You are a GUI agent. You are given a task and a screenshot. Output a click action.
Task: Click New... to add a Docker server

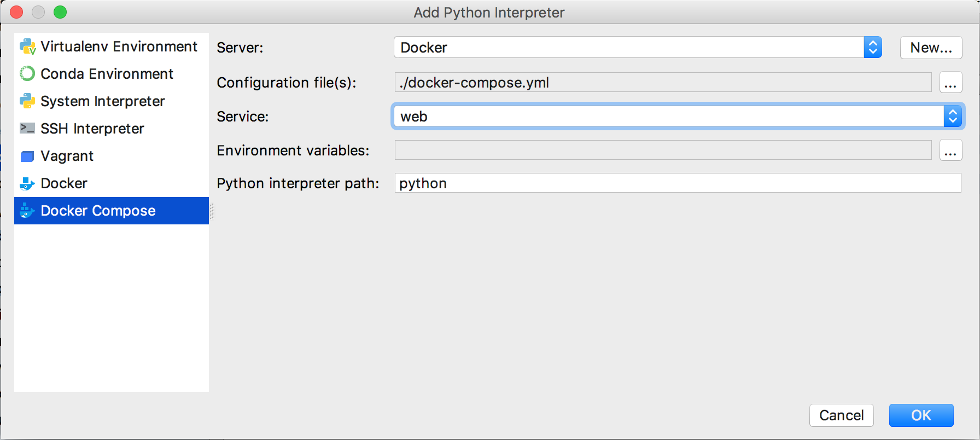[931, 48]
